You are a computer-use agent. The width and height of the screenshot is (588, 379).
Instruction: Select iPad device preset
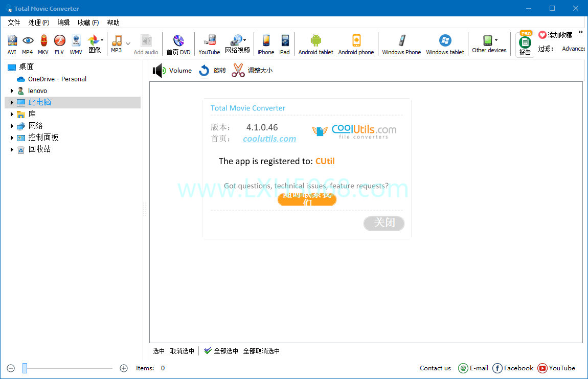[285, 44]
